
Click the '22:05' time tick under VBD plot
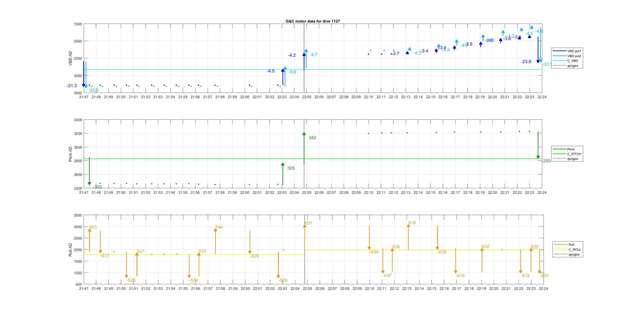click(307, 97)
